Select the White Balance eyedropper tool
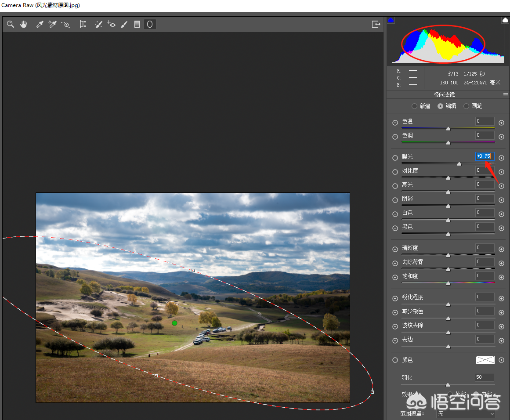Image resolution: width=510 pixels, height=420 pixels. pos(40,24)
